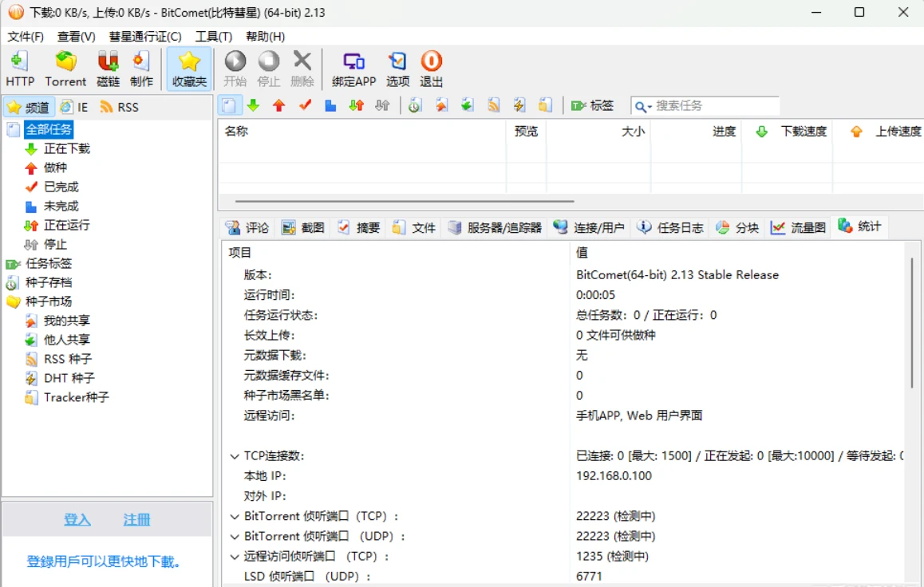Viewport: 924px width, 587px height.
Task: Switch to the 频道 sidebar tab
Action: click(29, 107)
